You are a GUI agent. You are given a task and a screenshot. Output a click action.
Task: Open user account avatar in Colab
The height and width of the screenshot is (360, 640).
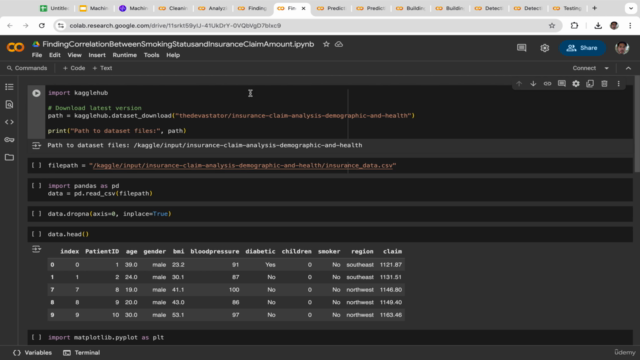click(x=622, y=48)
